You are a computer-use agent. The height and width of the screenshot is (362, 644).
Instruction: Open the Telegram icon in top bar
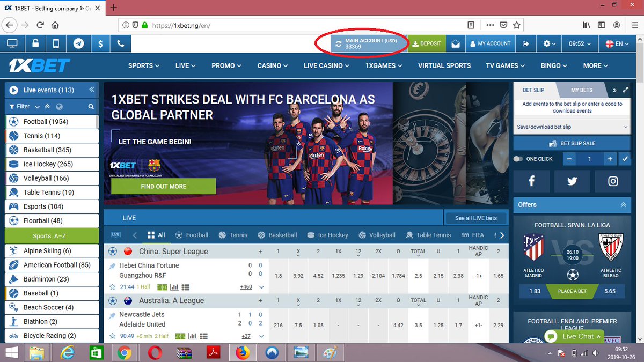coord(78,43)
